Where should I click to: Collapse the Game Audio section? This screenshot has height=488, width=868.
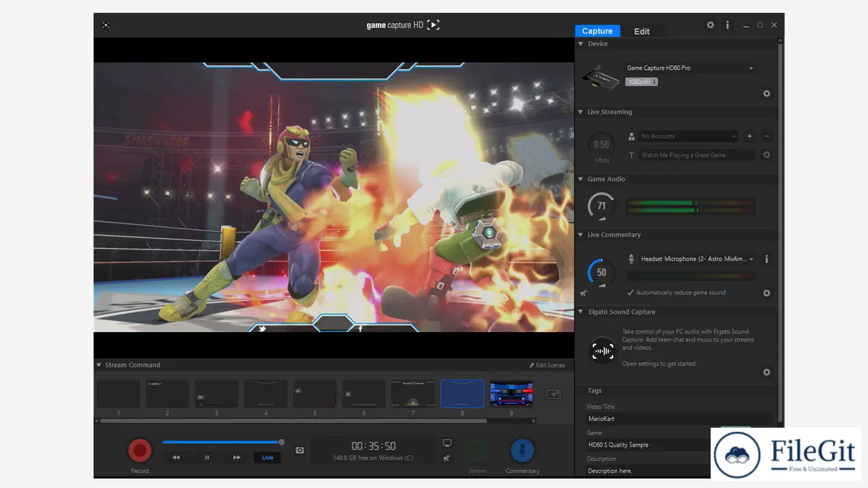(x=580, y=180)
